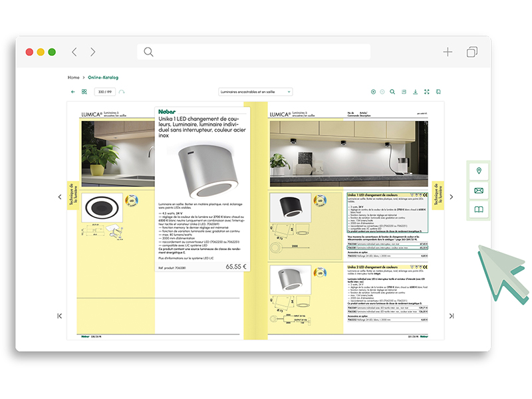The height and width of the screenshot is (399, 532).
Task: Click the silver Unika 2 product thumbnail
Action: (291, 280)
